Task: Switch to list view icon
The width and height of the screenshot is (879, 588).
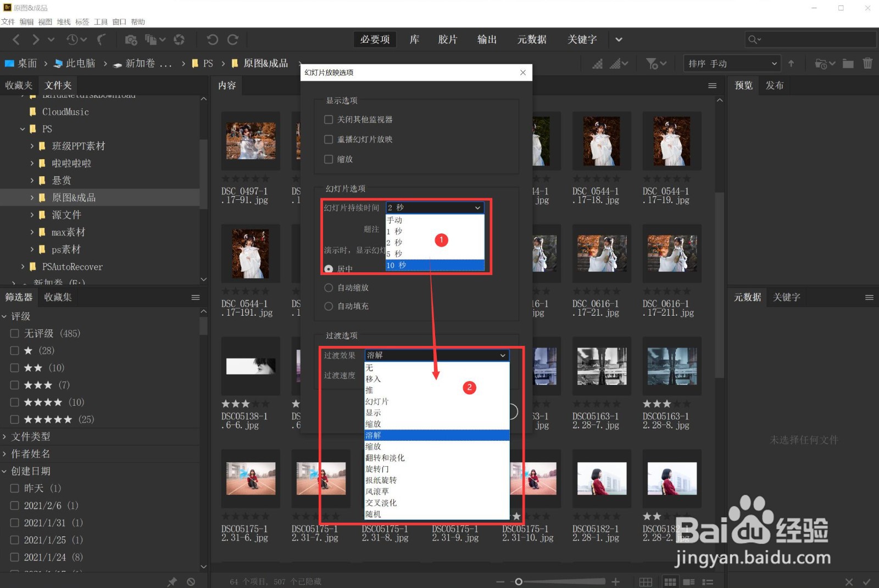Action: coord(708,581)
